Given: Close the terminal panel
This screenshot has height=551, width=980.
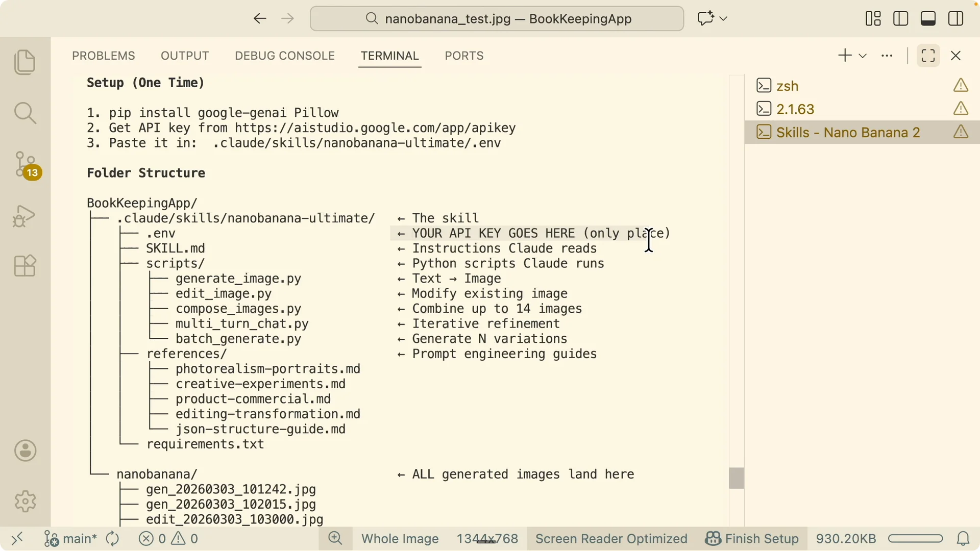Looking at the screenshot, I should point(956,56).
